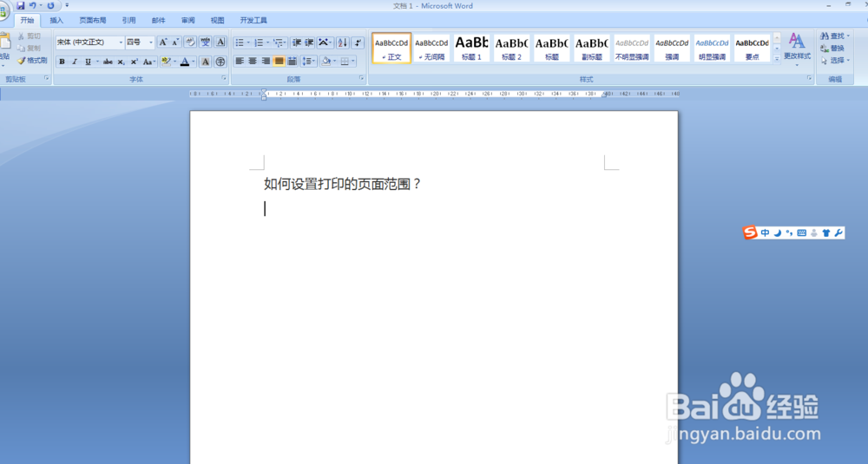Toggle character border (boxed A)

pos(220,42)
